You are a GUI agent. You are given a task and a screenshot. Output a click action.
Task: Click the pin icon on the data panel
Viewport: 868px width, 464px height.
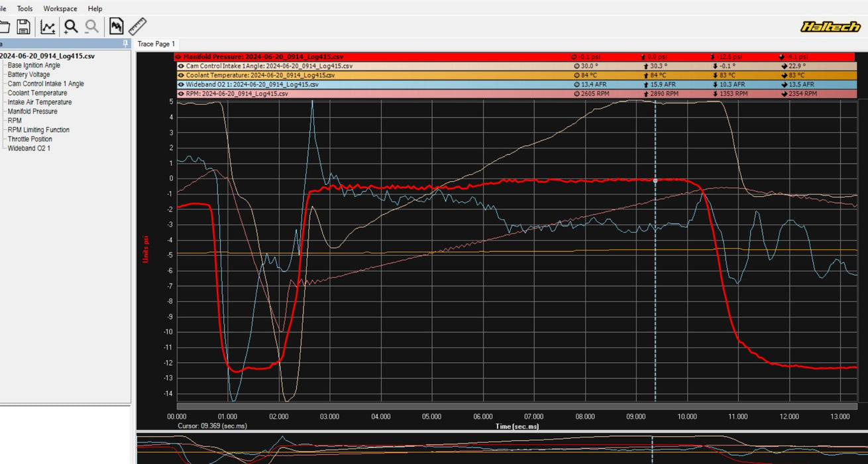(x=125, y=44)
